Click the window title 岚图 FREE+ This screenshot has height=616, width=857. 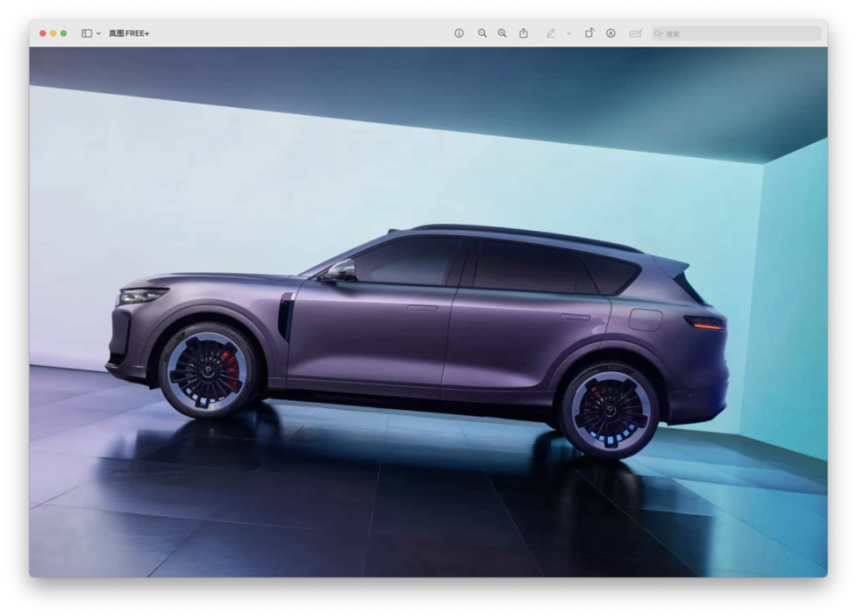(x=129, y=33)
